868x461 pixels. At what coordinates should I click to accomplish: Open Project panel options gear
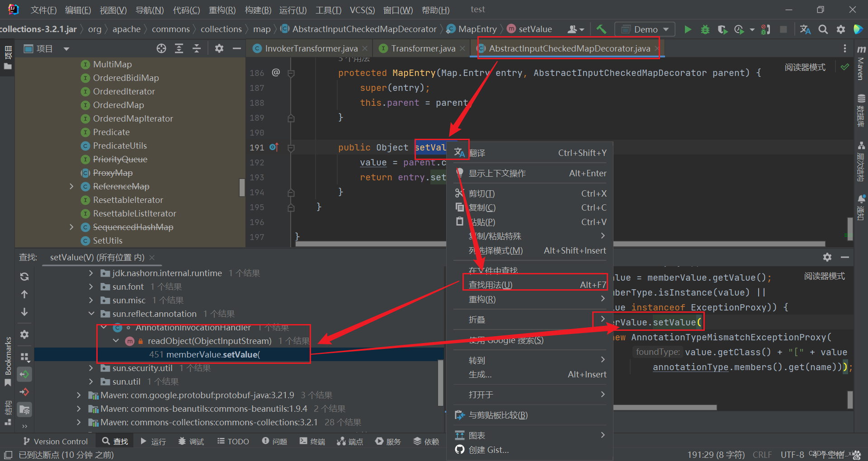tap(219, 48)
